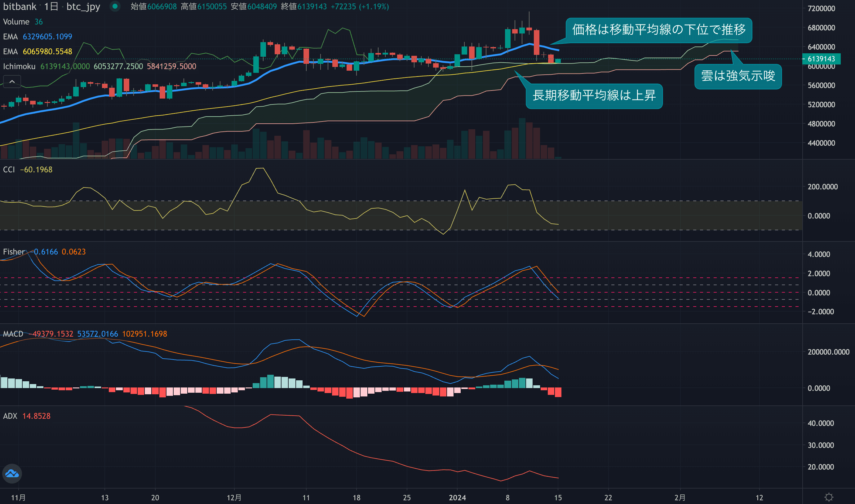
Task: Click the 12月 time axis label
Action: (x=234, y=497)
